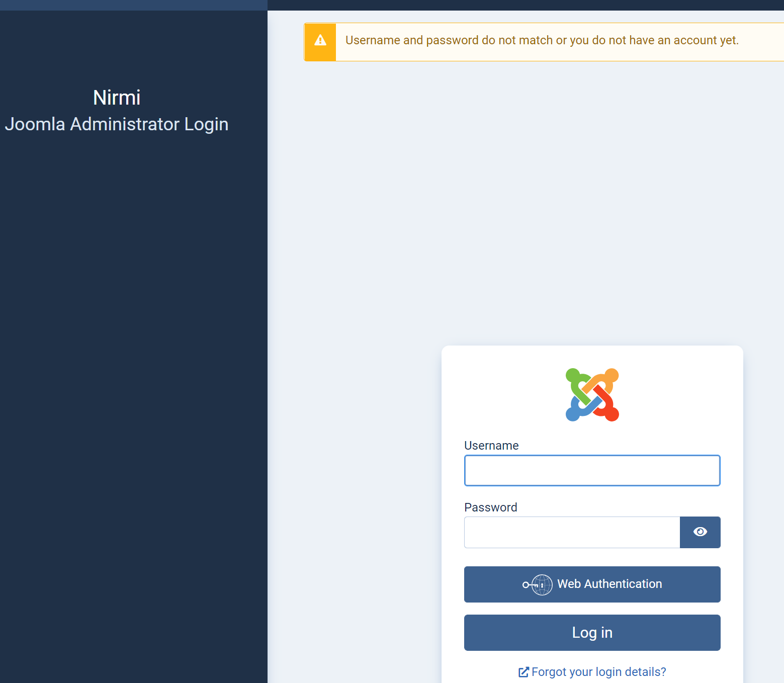Image resolution: width=784 pixels, height=683 pixels.
Task: Click the warning triangle alert icon
Action: [320, 40]
